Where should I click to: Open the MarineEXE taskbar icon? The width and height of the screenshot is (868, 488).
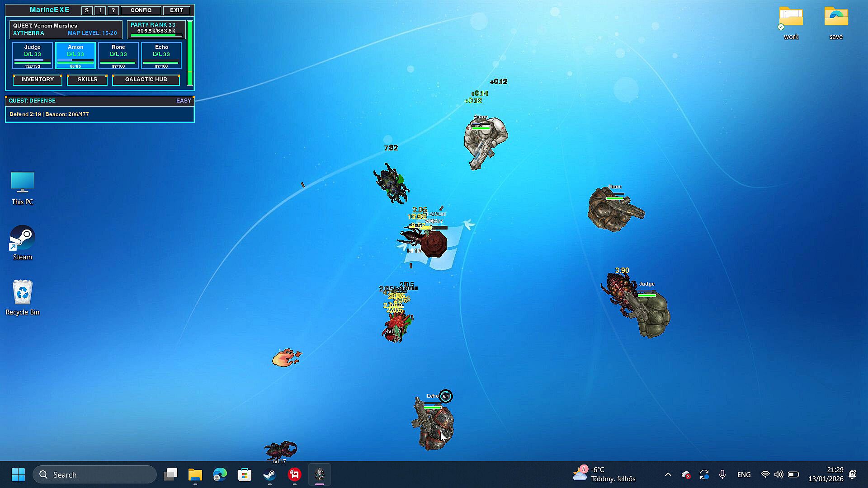[x=320, y=475]
